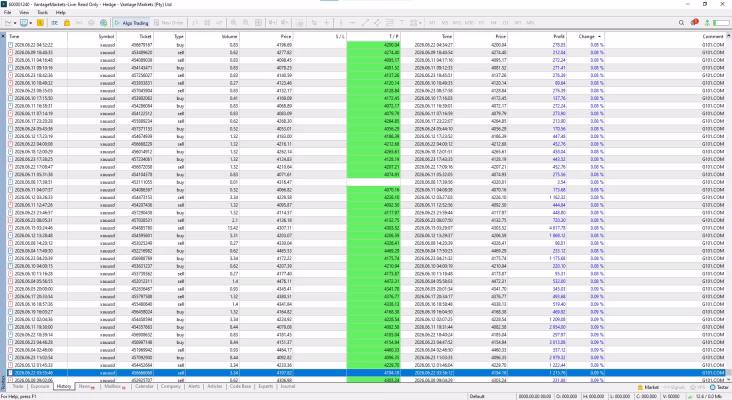The image size is (732, 400).
Task: Toggle the Algo Trading button
Action: (131, 22)
